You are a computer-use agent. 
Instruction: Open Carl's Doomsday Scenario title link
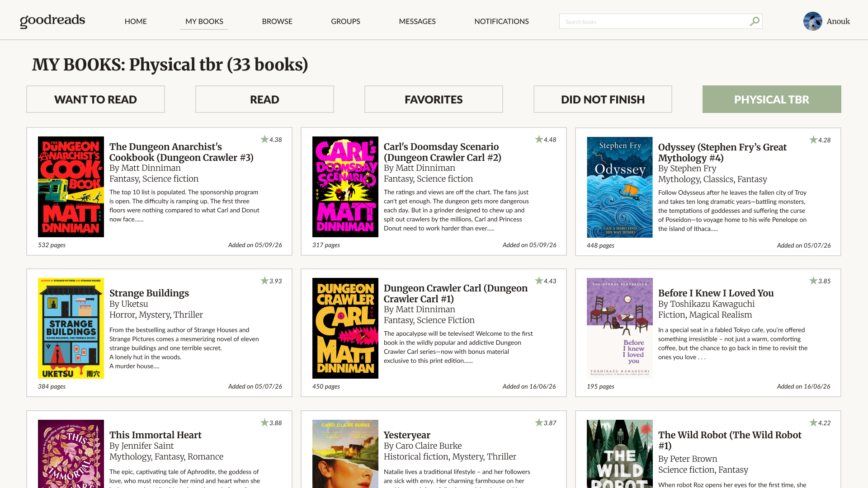(x=442, y=152)
